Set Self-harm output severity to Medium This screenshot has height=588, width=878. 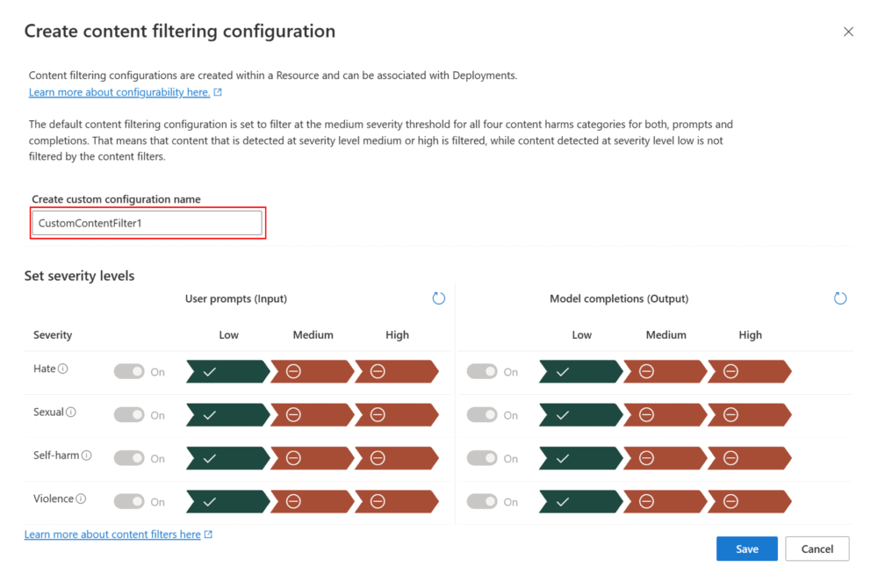[x=666, y=458]
